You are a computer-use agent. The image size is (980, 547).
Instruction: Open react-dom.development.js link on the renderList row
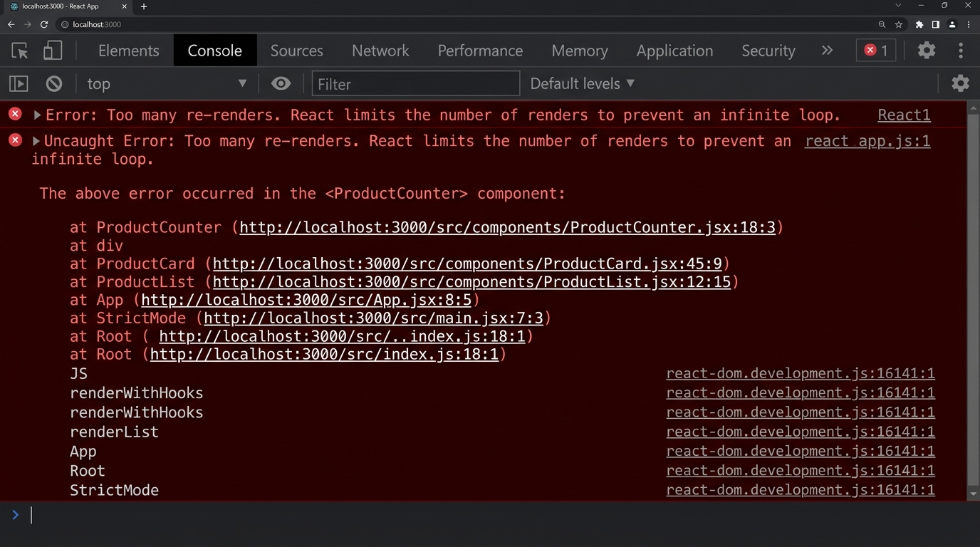point(801,432)
